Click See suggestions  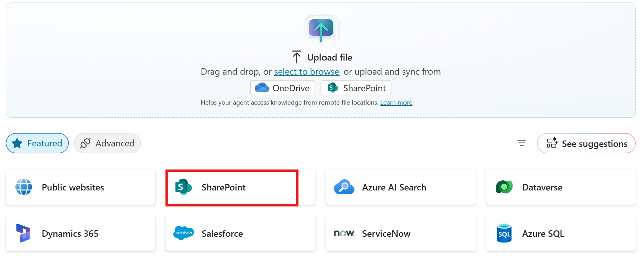coord(586,143)
